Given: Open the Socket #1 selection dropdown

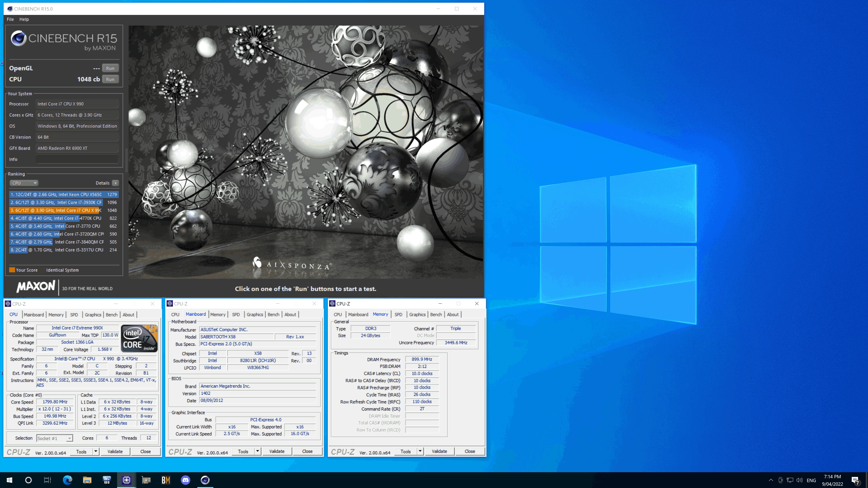Looking at the screenshot, I should pyautogui.click(x=54, y=438).
